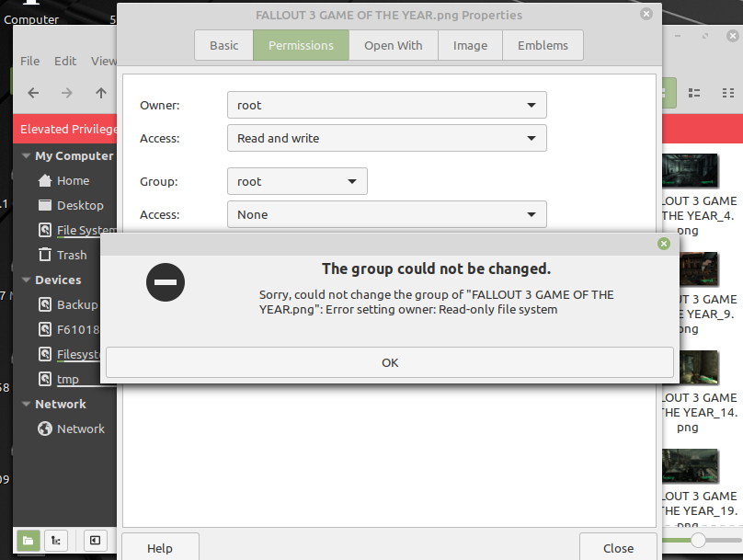Screen dimensions: 743x560
Task: Open Network location in sidebar
Action: pyautogui.click(x=81, y=429)
